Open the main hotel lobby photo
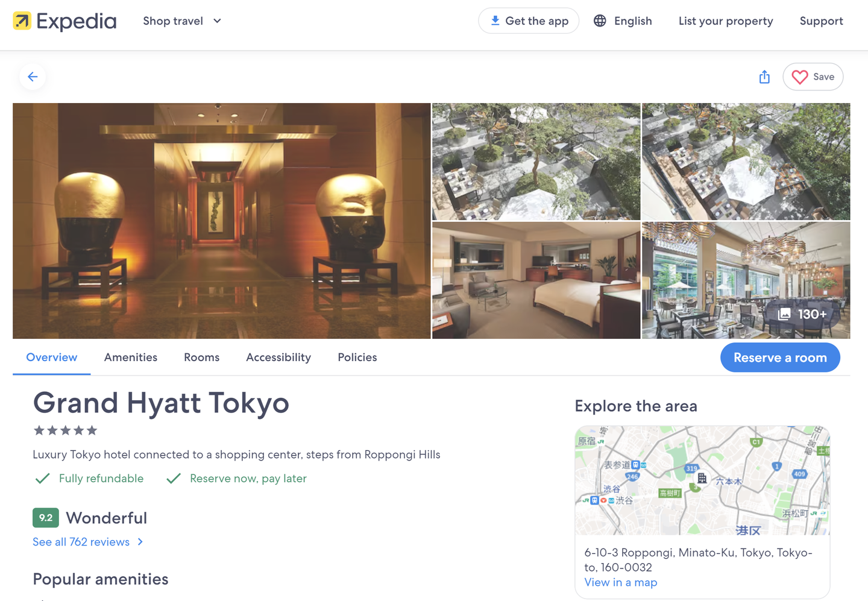 pos(222,221)
